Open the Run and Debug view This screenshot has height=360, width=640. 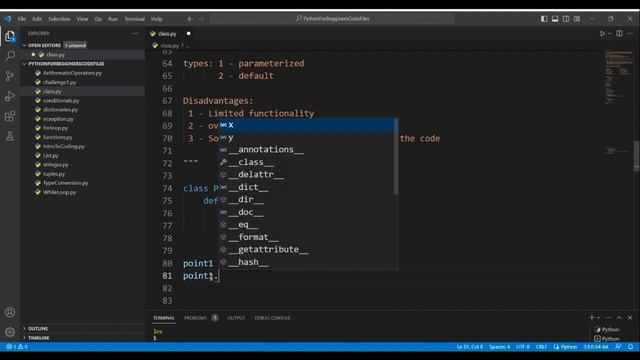(x=10, y=96)
